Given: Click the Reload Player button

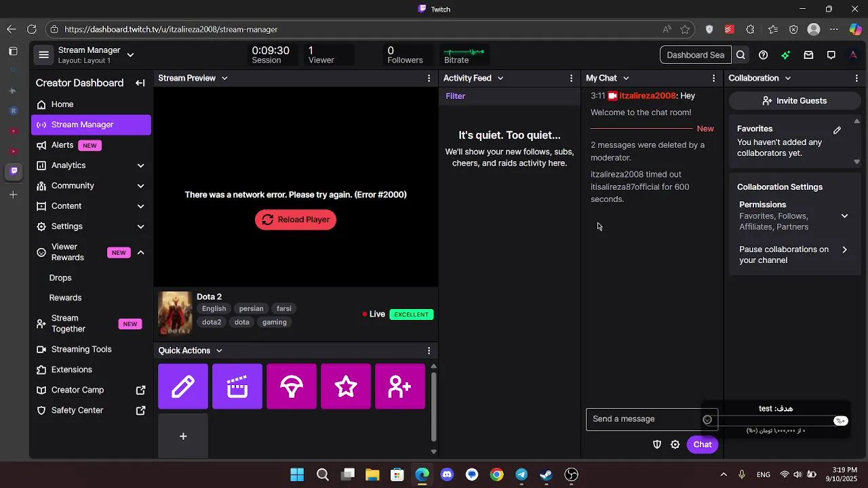Looking at the screenshot, I should coord(296,220).
